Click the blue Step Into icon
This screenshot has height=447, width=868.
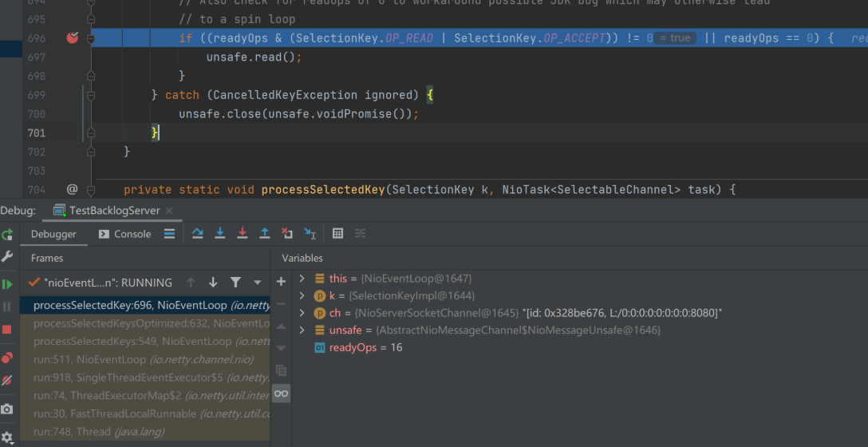point(220,233)
